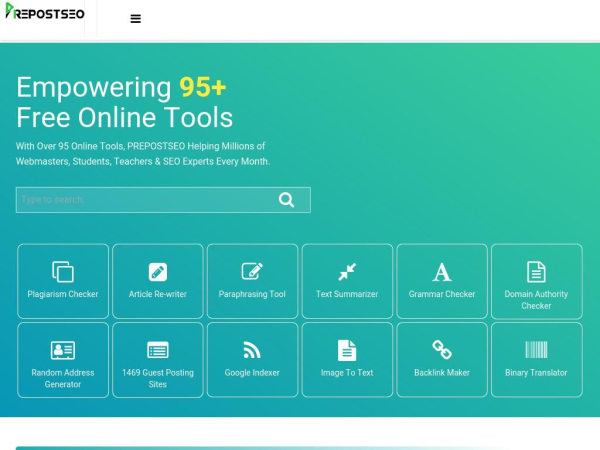This screenshot has height=450, width=600.
Task: Open the Google Indexer RSS icon
Action: coord(252,350)
